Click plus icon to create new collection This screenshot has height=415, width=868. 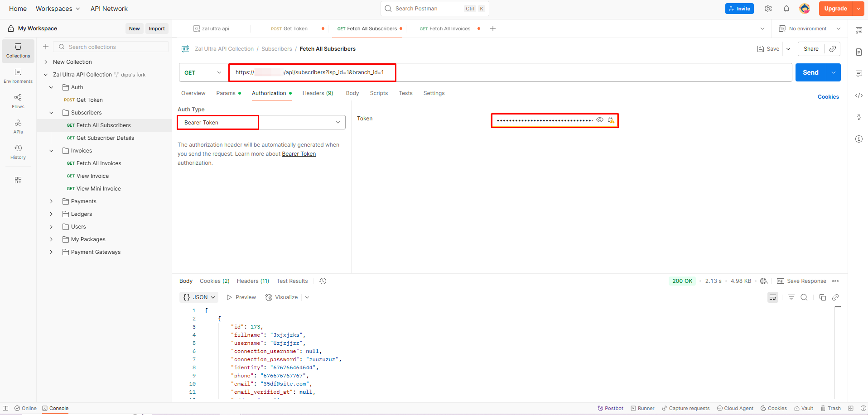click(x=46, y=47)
